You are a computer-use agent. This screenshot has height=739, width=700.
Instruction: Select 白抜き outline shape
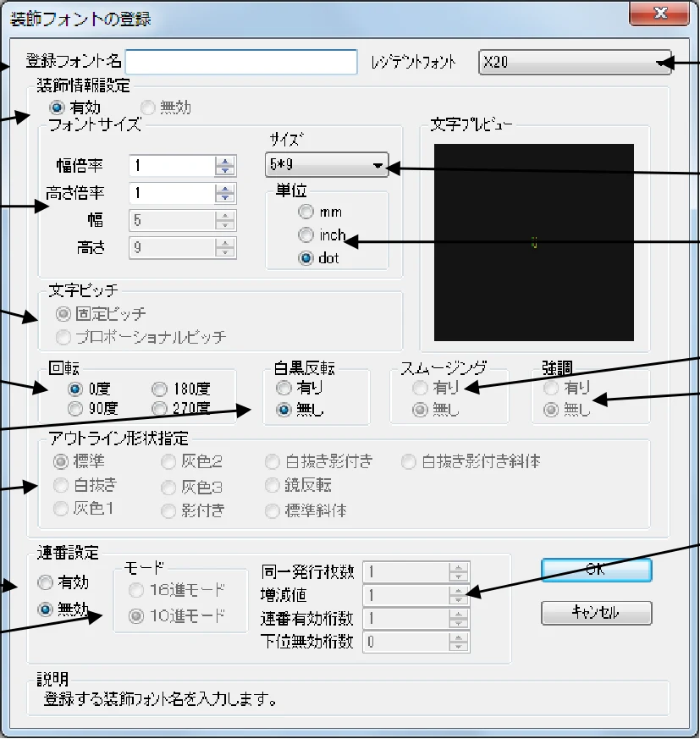(x=60, y=485)
